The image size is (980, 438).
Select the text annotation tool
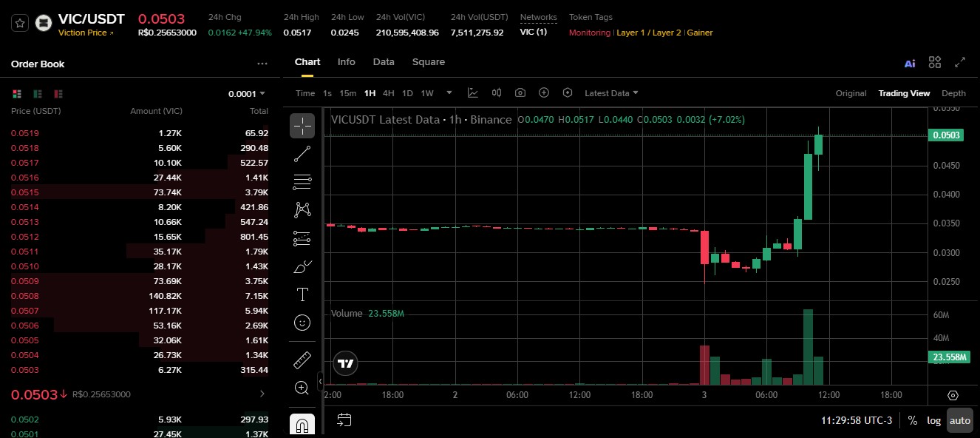(302, 294)
